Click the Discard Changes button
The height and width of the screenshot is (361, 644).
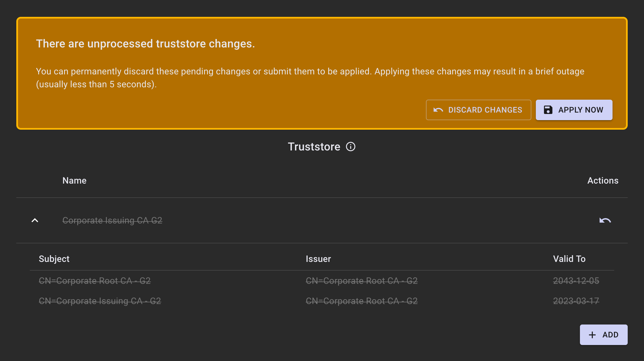(478, 110)
